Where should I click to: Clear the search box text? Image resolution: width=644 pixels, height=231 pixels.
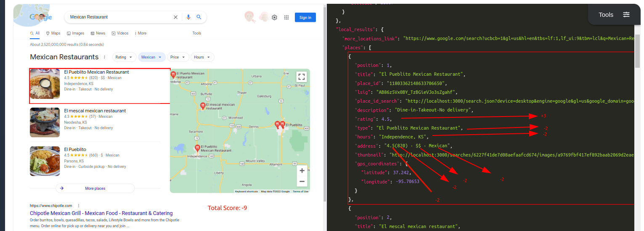click(176, 17)
